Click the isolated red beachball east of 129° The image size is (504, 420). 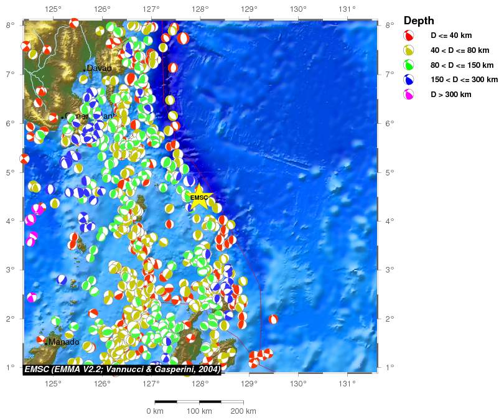click(x=273, y=319)
